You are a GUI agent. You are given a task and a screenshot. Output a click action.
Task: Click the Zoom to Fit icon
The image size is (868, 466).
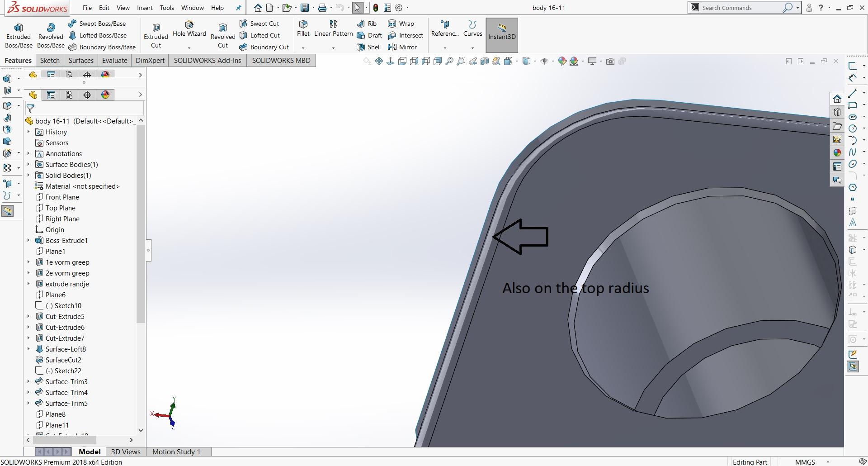(x=449, y=61)
